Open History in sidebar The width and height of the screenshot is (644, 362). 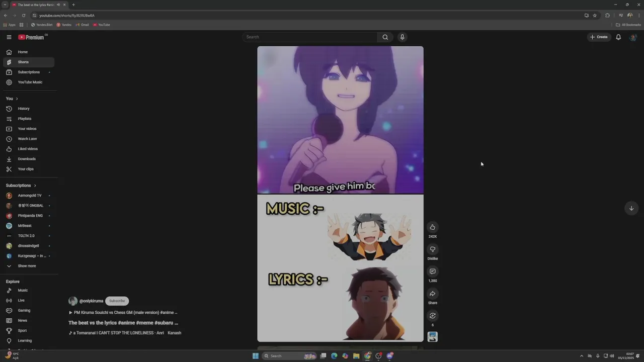pos(29,109)
